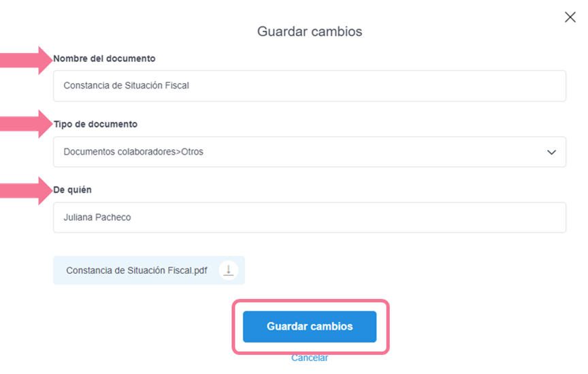Click the Cancelar link
This screenshot has width=588, height=374.
point(310,358)
